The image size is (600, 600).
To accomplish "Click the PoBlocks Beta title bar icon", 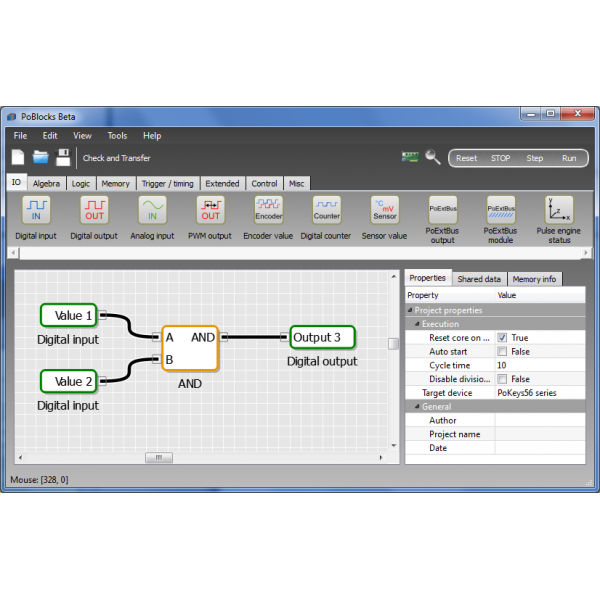I will coord(12,117).
